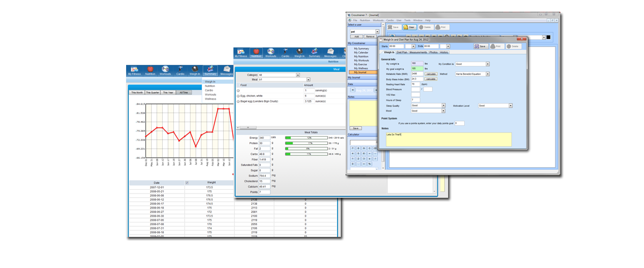
Task: Switch to the History tab
Action: tap(444, 53)
